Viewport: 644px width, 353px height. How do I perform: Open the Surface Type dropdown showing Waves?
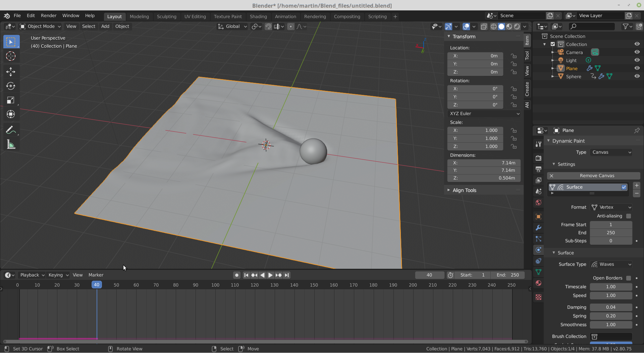(611, 264)
